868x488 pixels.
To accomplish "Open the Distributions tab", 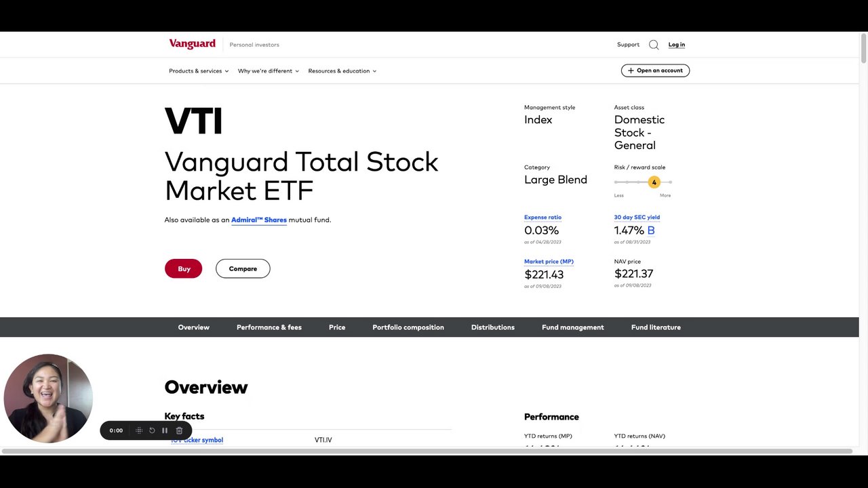I will [x=493, y=327].
